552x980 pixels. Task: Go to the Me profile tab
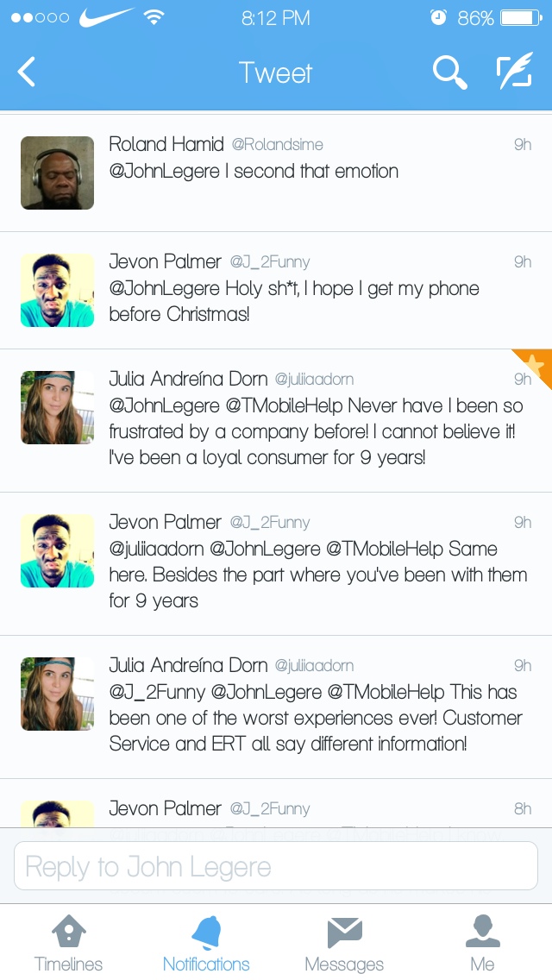(x=483, y=944)
